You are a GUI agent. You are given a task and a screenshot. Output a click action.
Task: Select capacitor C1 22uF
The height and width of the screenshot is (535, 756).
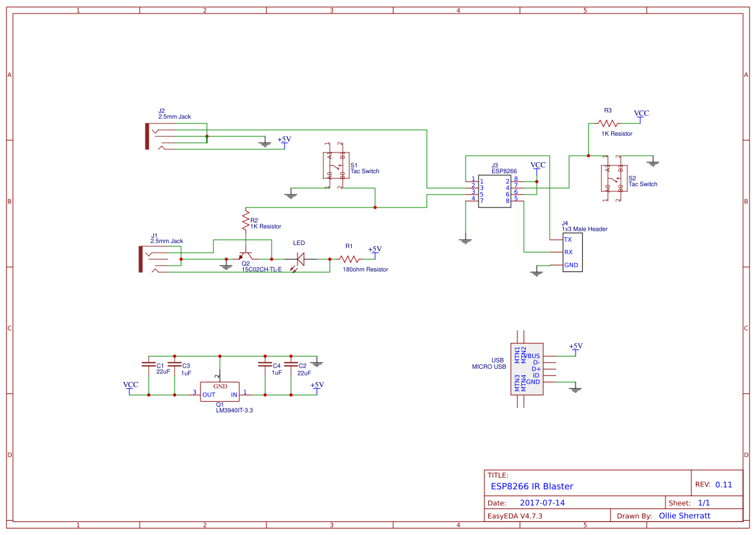pos(150,365)
